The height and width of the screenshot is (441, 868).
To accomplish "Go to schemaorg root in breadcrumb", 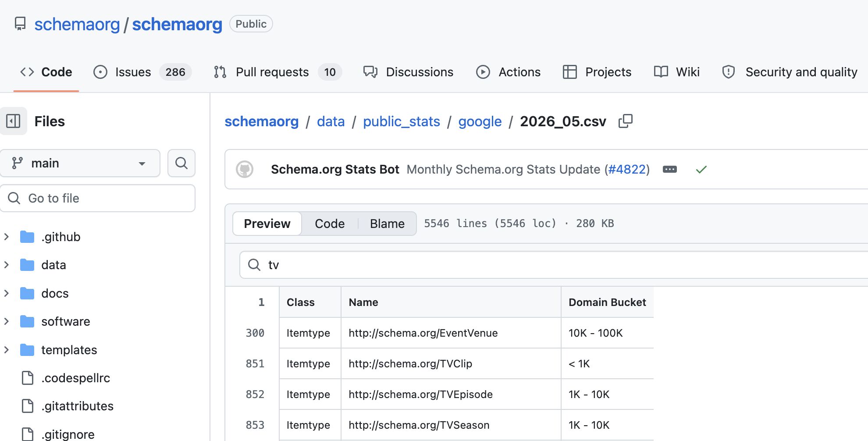I will [261, 121].
